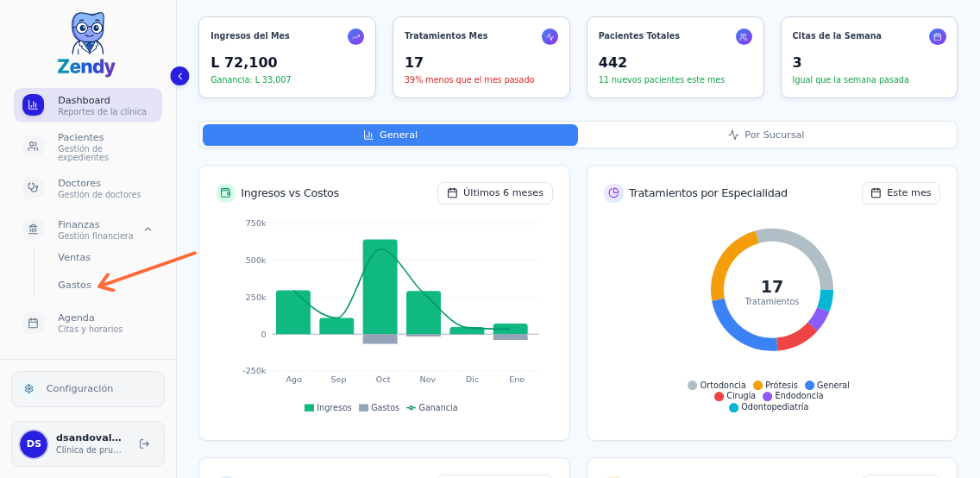980x478 pixels.
Task: Open the Últimos 6 meses period dropdown
Action: [494, 193]
